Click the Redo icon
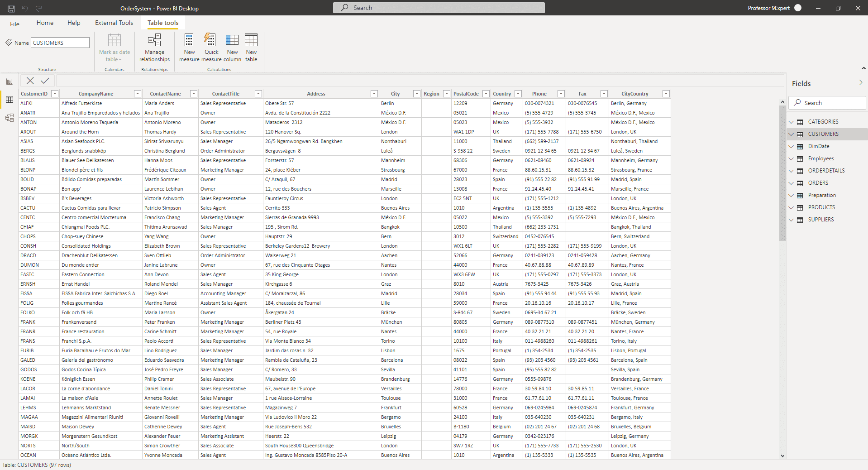The image size is (868, 470). (39, 8)
